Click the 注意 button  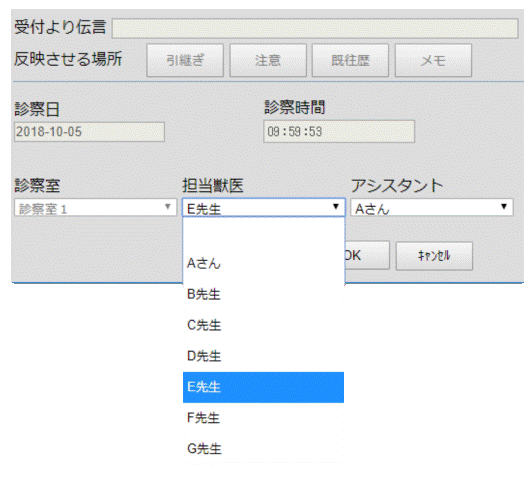click(268, 60)
